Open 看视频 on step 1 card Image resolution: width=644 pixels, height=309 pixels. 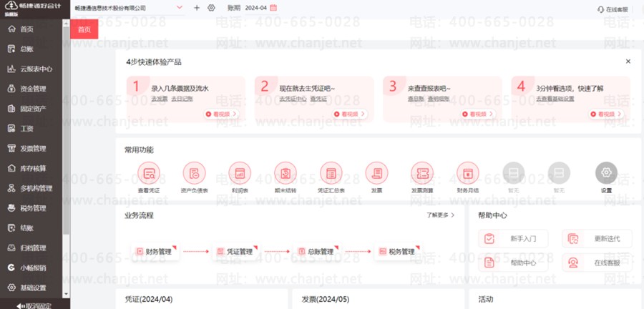pos(222,114)
